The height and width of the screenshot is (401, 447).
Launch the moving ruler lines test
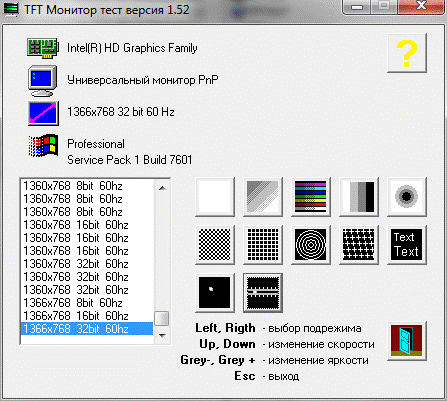click(263, 293)
